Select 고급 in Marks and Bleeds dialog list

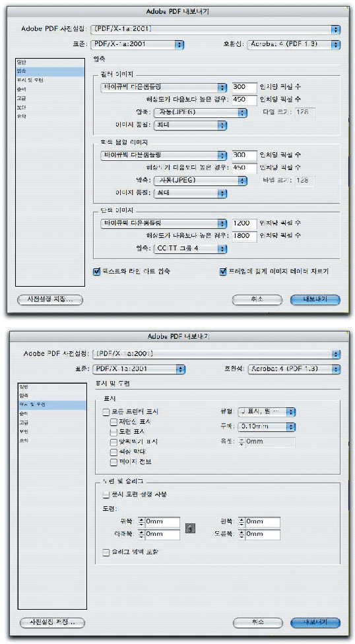coord(52,423)
